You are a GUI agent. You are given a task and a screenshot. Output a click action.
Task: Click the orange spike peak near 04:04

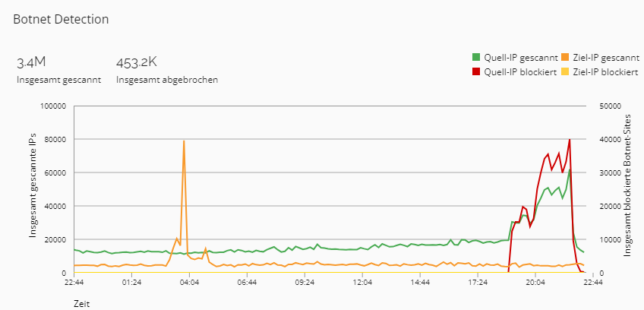(x=184, y=141)
